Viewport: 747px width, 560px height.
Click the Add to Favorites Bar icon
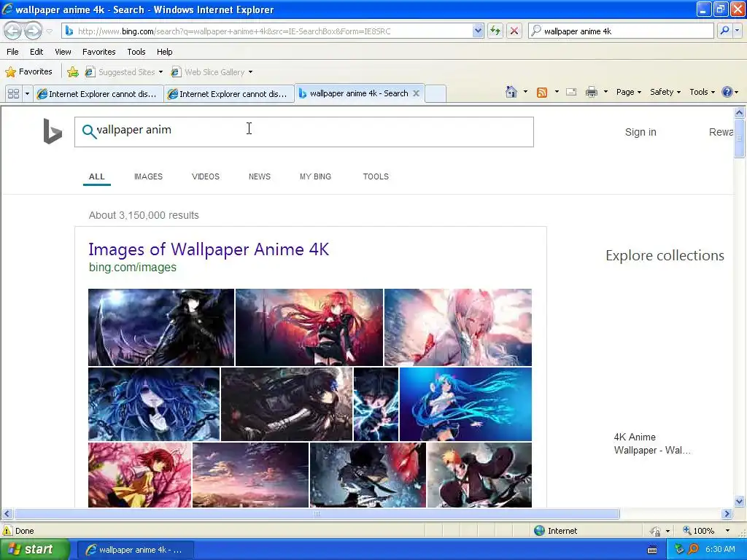[x=73, y=72]
